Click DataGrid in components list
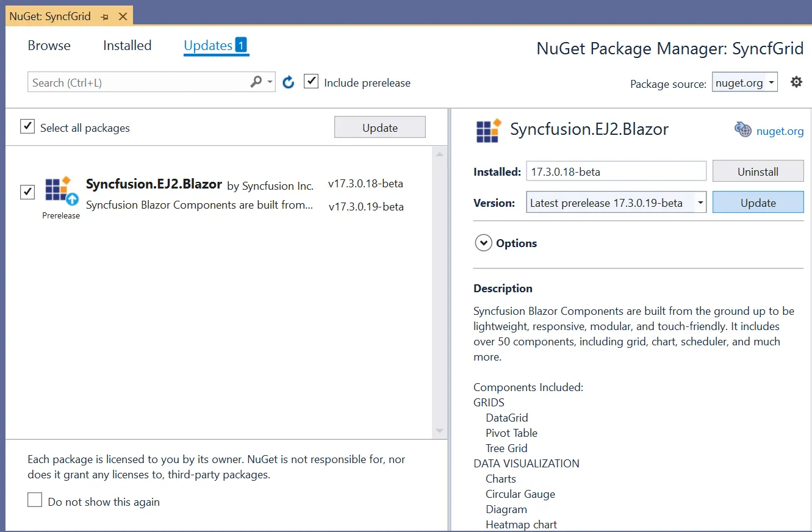The height and width of the screenshot is (532, 812). tap(507, 417)
